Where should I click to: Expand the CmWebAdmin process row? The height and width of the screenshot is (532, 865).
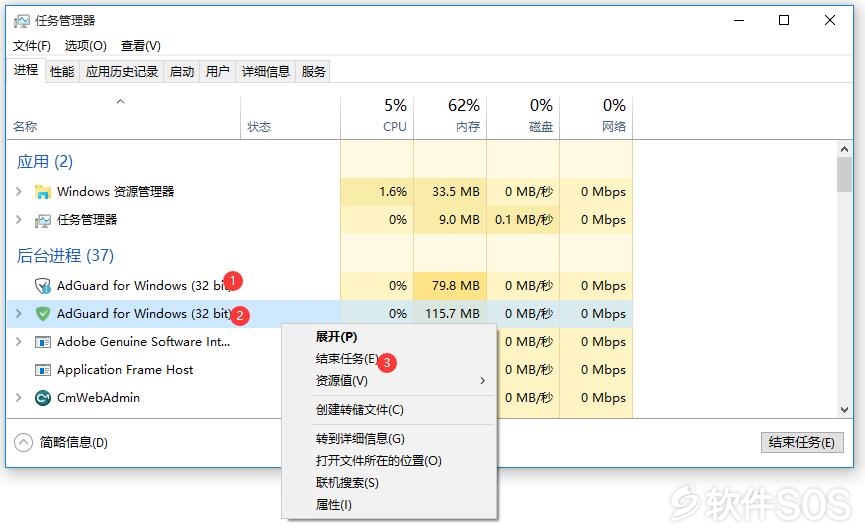point(19,397)
